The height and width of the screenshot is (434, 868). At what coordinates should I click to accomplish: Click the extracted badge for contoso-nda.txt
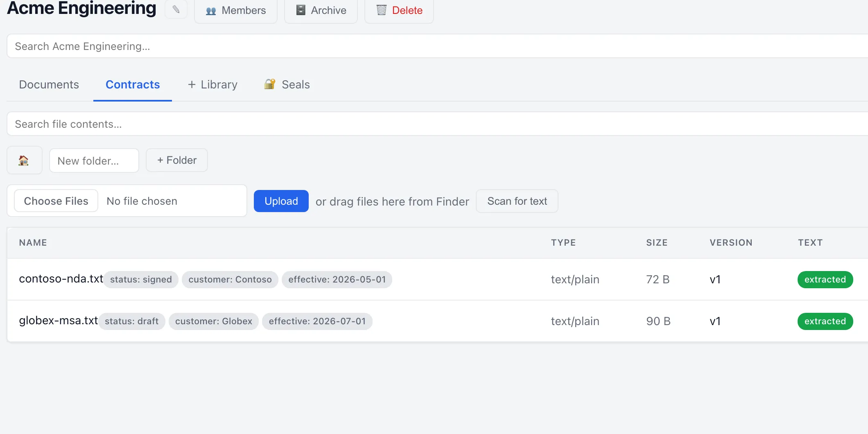[x=825, y=280]
